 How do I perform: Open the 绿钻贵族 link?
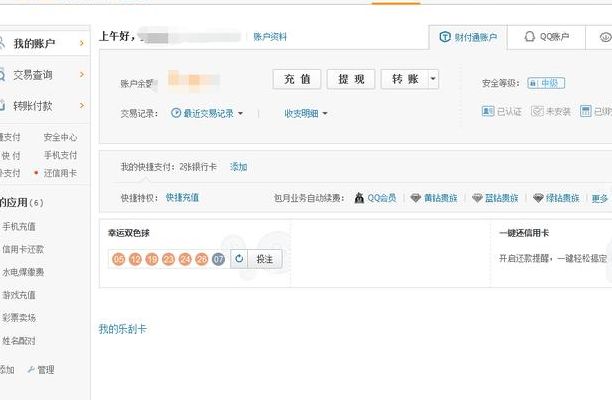tap(562, 198)
